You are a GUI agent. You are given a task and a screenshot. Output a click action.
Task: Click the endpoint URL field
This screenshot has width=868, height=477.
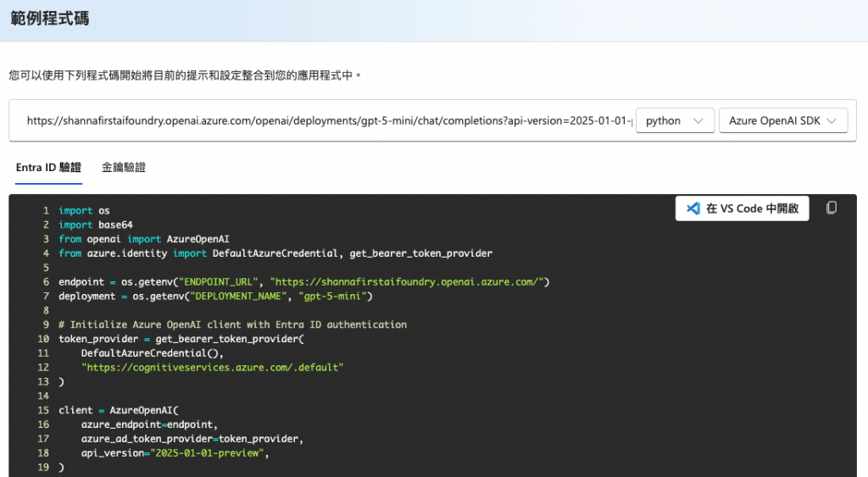329,120
